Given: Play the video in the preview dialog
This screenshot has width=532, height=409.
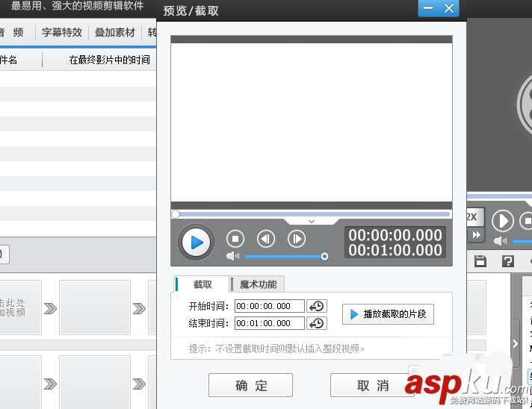Looking at the screenshot, I should [196, 243].
